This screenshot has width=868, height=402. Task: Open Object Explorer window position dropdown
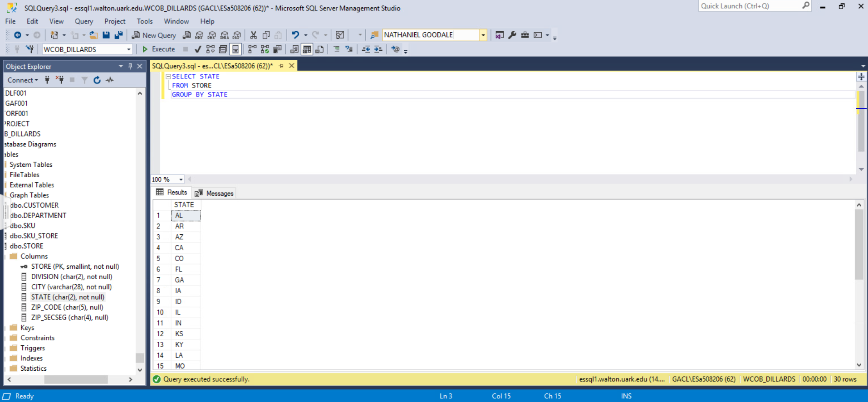click(x=121, y=66)
